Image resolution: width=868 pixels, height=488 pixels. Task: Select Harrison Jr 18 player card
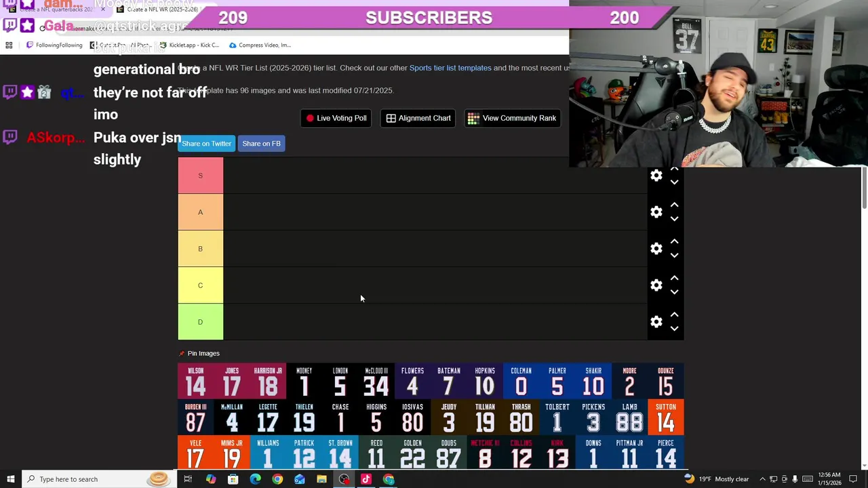tap(268, 381)
